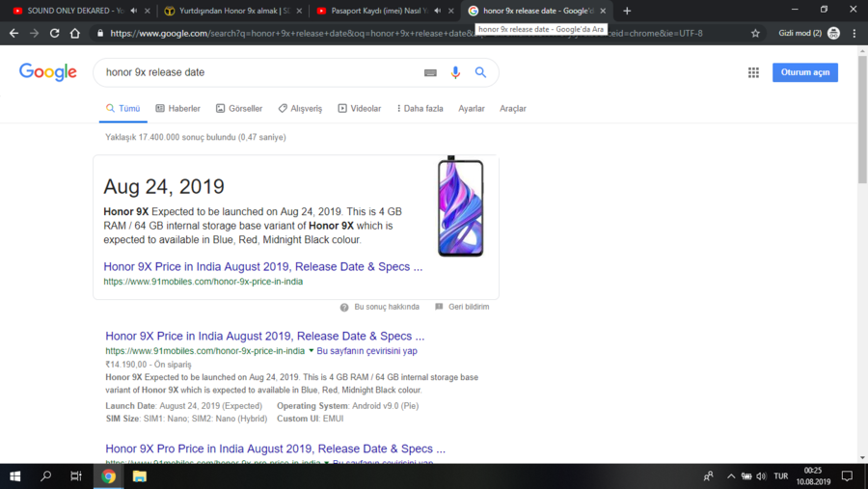Mute the Pasaport Kaydı tab audio
The image size is (868, 489).
[x=437, y=11]
